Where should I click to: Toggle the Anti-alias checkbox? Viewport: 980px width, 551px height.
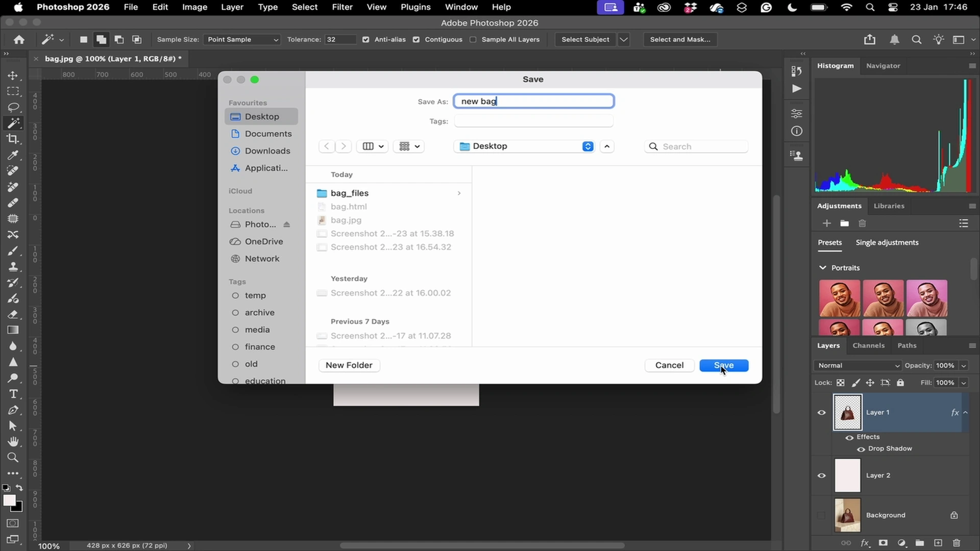(x=365, y=39)
